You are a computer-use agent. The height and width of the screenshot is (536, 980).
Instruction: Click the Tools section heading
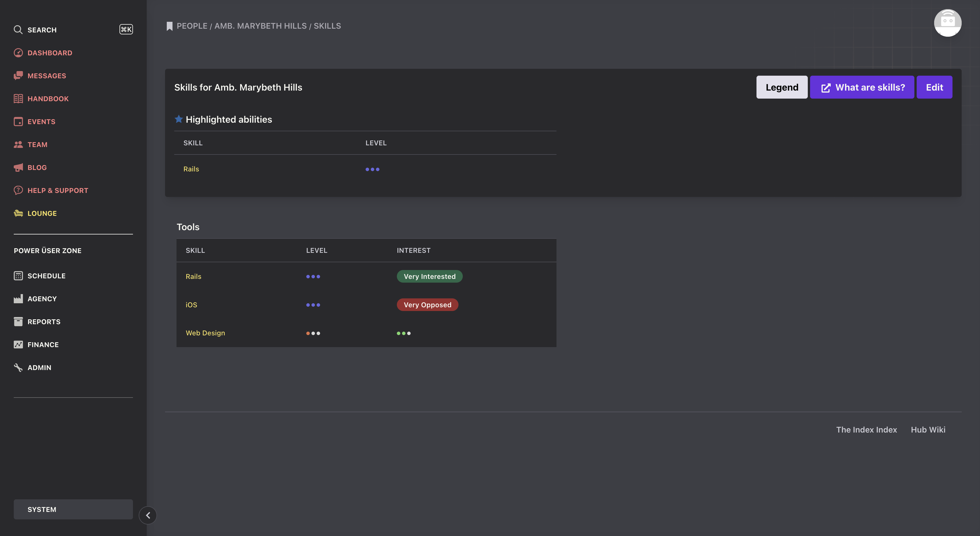coord(188,227)
